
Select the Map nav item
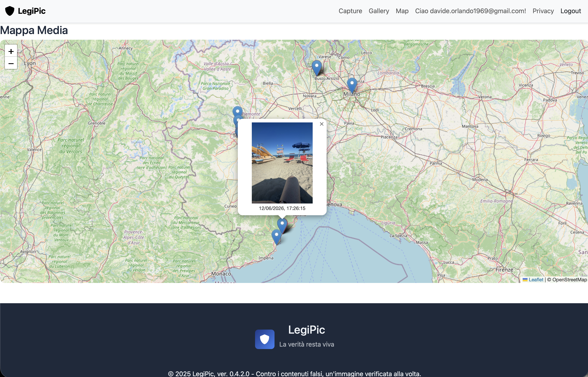tap(402, 11)
